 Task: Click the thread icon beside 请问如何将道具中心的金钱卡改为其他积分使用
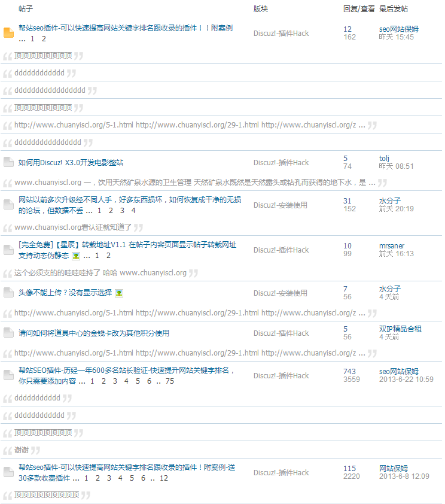[x=8, y=333]
